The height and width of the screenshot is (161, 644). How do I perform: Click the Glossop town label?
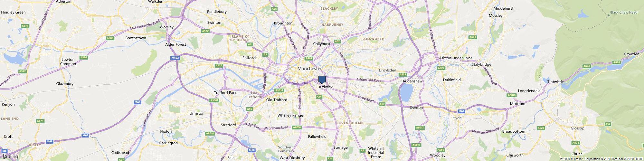pyautogui.click(x=577, y=128)
